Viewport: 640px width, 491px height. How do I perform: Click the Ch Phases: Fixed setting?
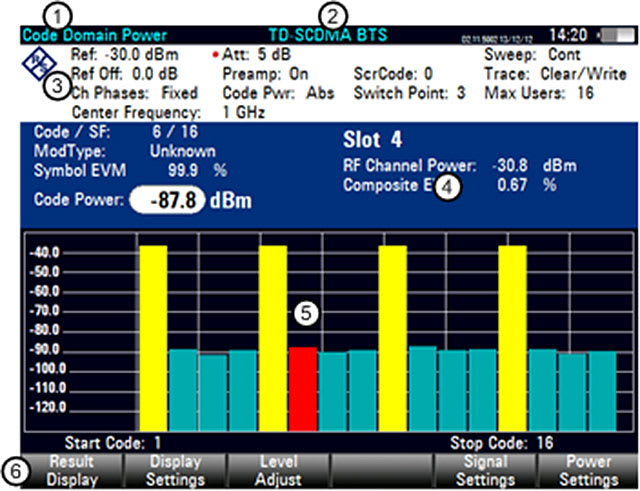click(x=135, y=93)
